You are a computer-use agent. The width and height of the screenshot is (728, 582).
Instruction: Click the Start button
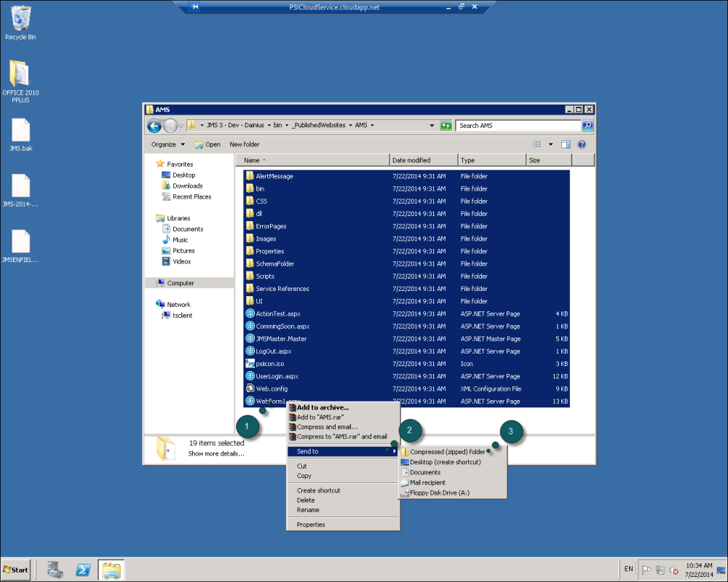[15, 570]
